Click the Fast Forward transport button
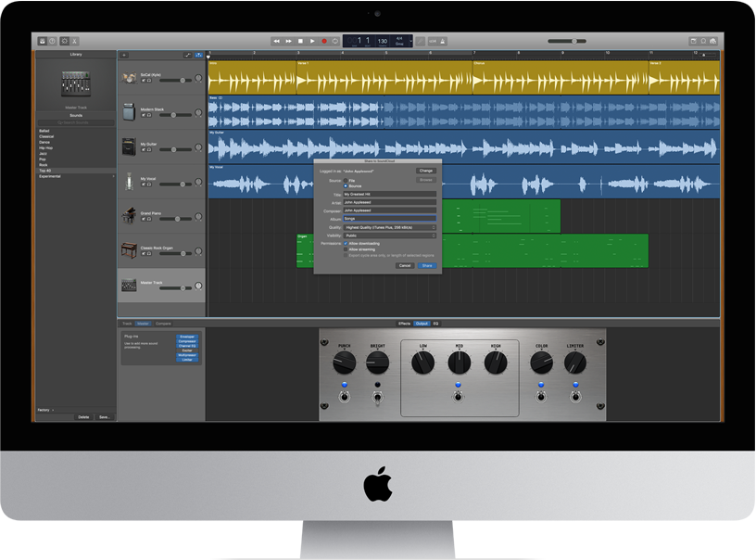 click(x=288, y=42)
